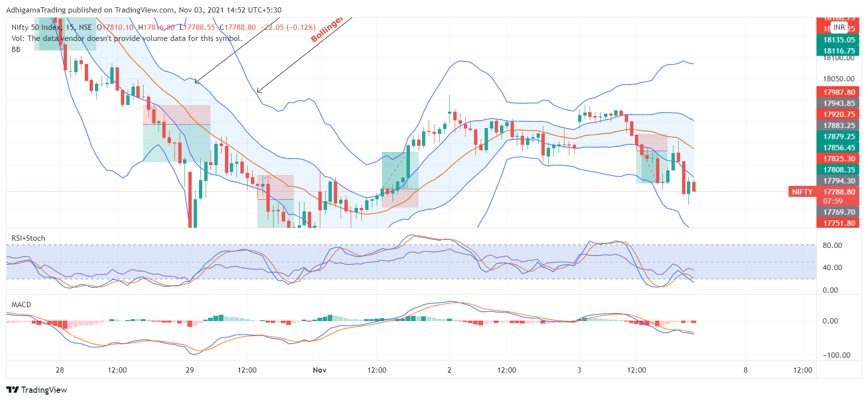This screenshot has width=868, height=401.
Task: Click the 18135.05 price label
Action: pyautogui.click(x=839, y=40)
